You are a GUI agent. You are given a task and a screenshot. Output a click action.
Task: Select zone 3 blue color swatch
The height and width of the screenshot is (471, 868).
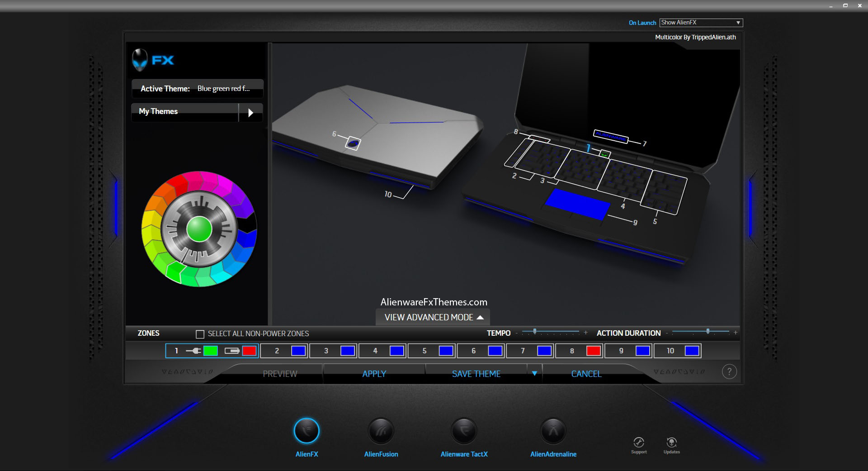coord(348,351)
